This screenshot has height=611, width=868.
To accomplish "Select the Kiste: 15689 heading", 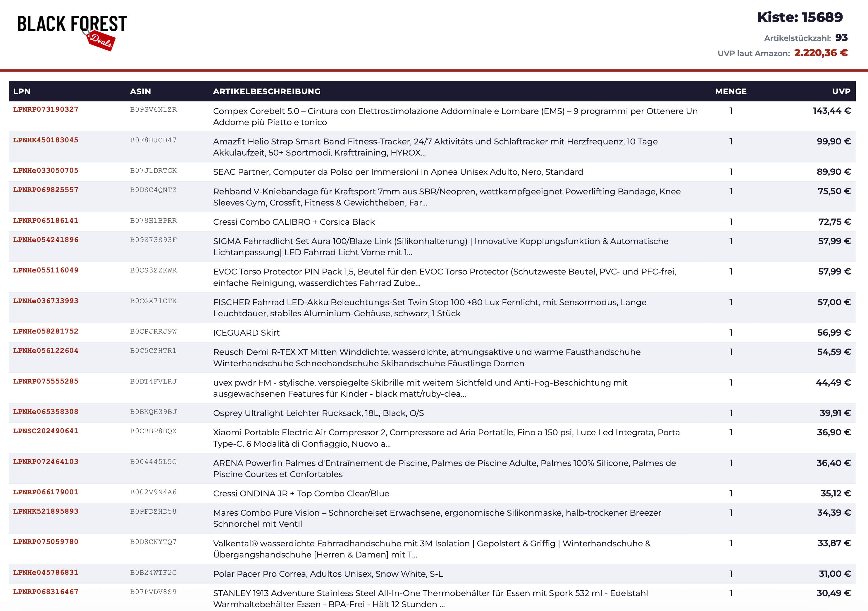I will coord(800,17).
